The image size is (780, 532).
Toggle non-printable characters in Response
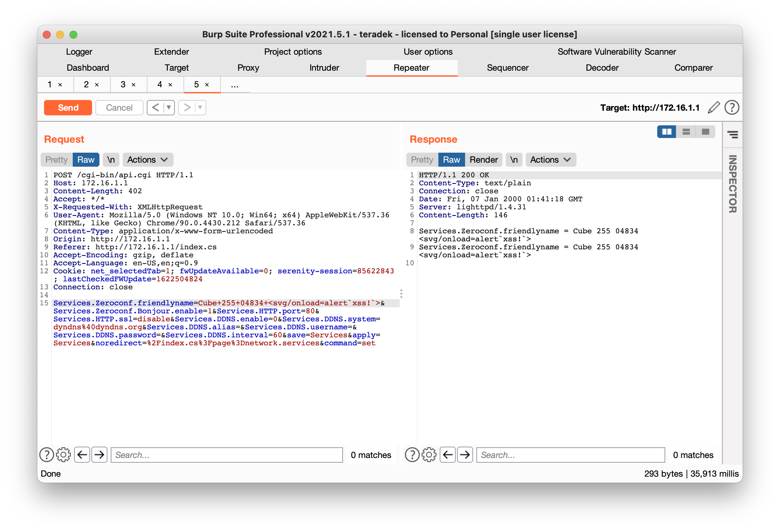514,160
